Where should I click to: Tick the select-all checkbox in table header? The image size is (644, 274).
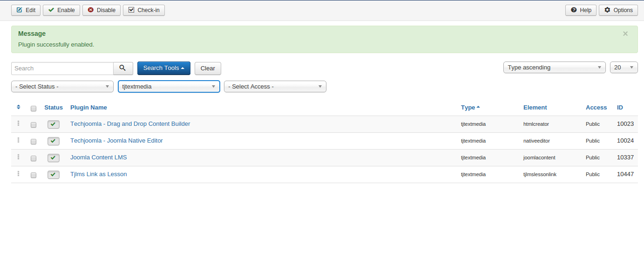(34, 109)
